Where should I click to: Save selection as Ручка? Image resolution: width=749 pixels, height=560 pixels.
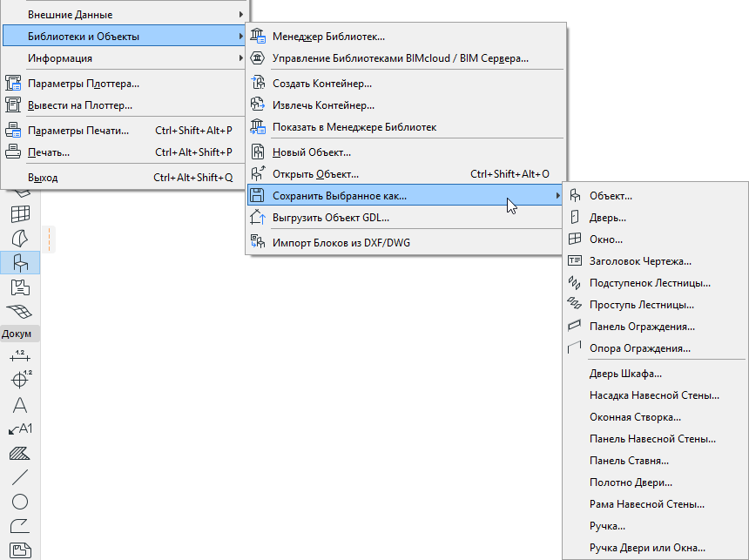coord(655,525)
